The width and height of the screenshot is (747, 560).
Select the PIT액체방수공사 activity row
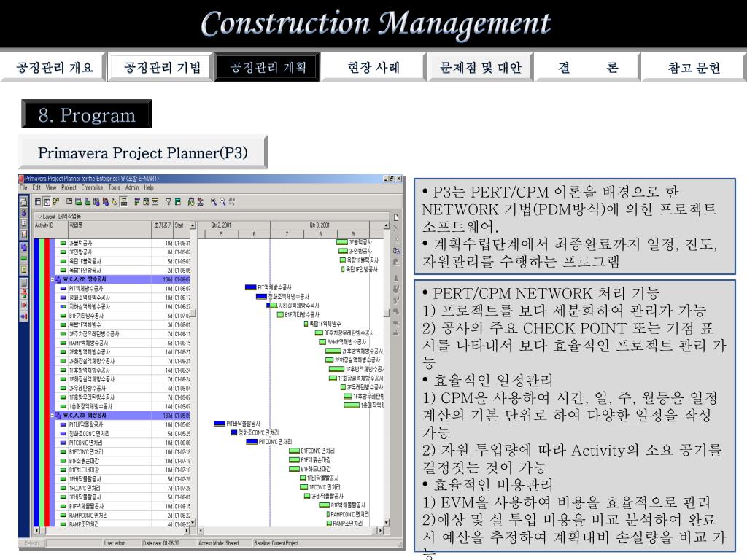pos(122,288)
